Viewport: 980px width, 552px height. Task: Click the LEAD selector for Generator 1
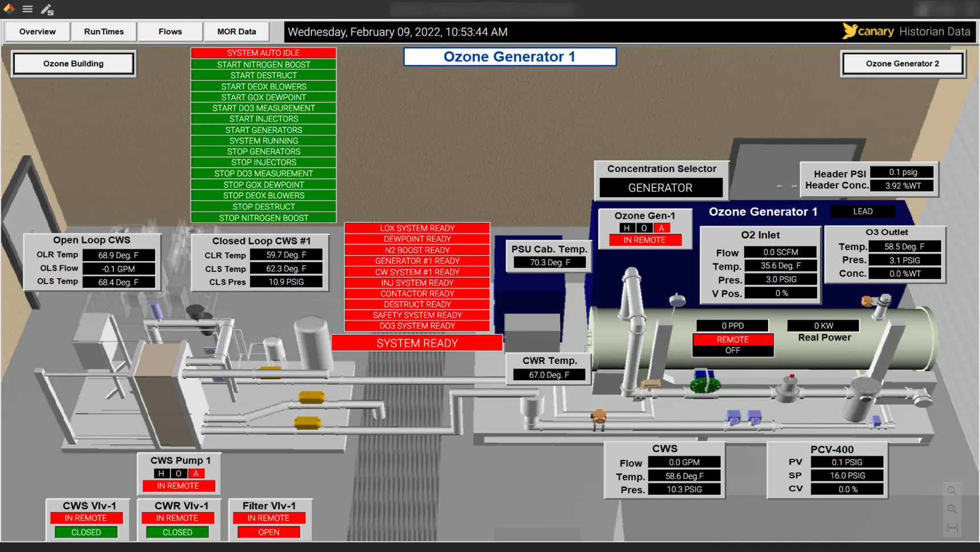click(x=863, y=212)
